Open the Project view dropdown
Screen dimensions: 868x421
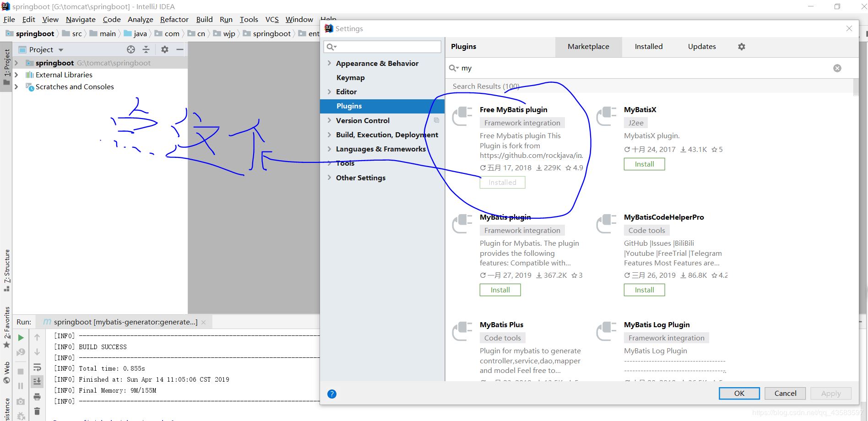tap(61, 50)
